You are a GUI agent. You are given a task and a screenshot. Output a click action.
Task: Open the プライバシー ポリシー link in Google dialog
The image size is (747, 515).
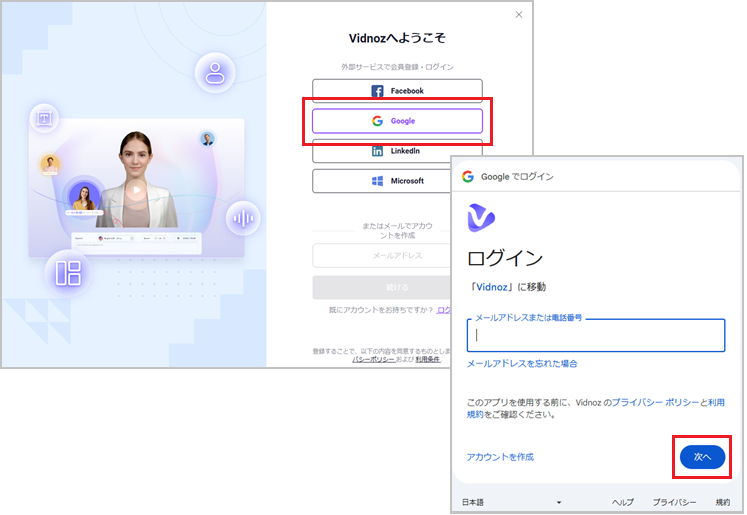tap(655, 403)
